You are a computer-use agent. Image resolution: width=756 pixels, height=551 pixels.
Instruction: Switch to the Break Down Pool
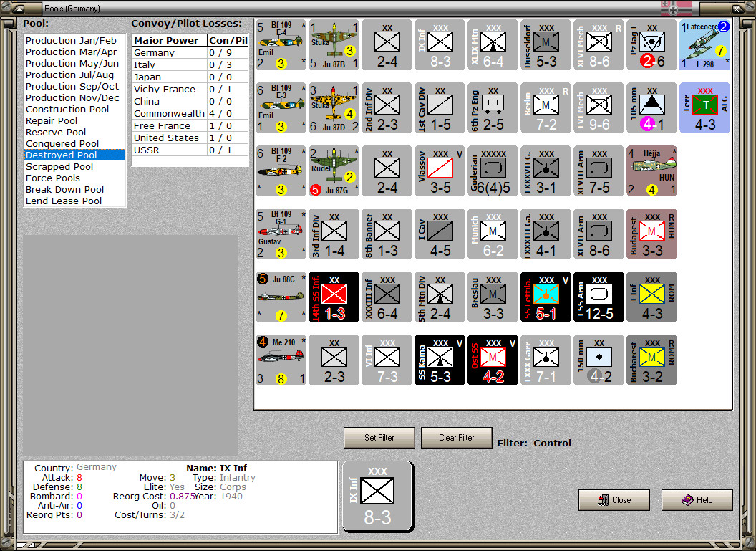coord(74,190)
